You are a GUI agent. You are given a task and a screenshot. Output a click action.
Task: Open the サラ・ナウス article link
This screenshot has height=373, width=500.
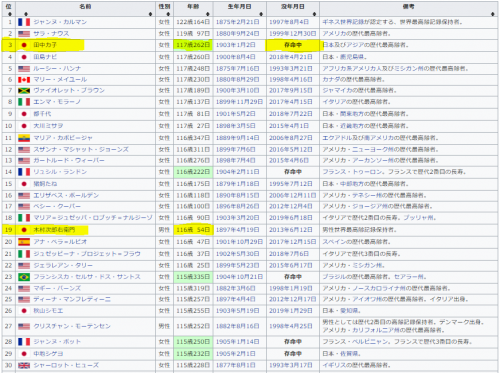[51, 34]
